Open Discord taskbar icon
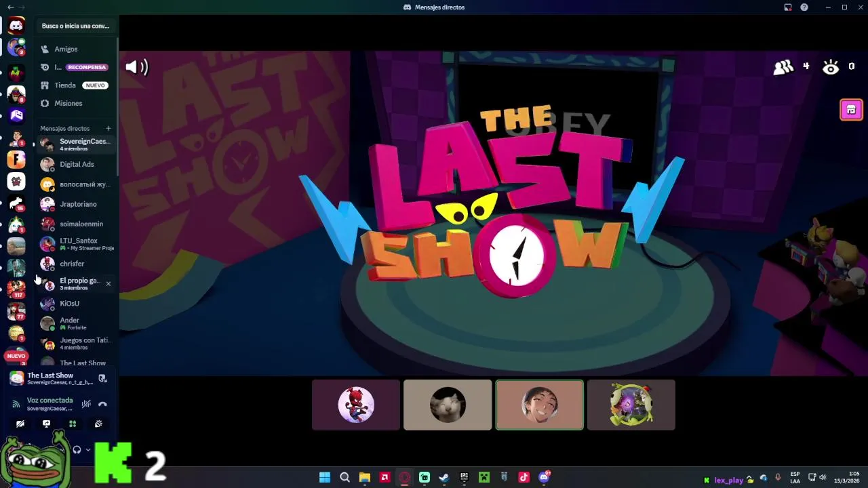This screenshot has height=488, width=868. [x=544, y=478]
